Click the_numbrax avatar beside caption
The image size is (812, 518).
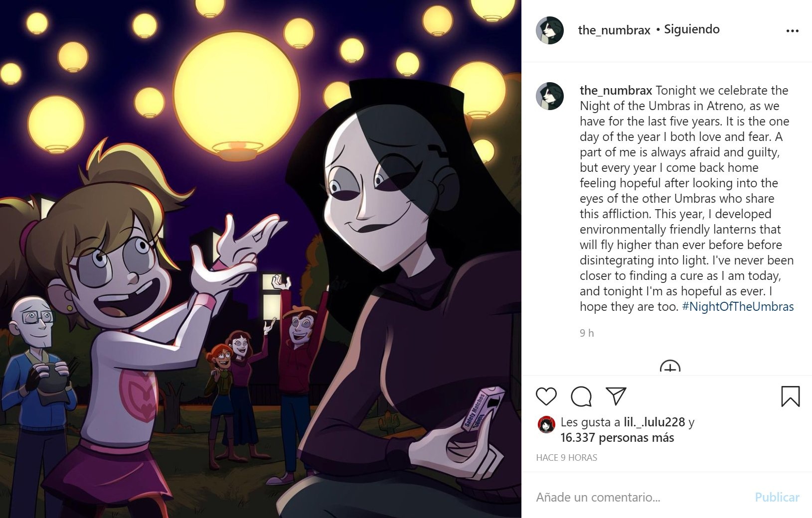click(x=549, y=96)
